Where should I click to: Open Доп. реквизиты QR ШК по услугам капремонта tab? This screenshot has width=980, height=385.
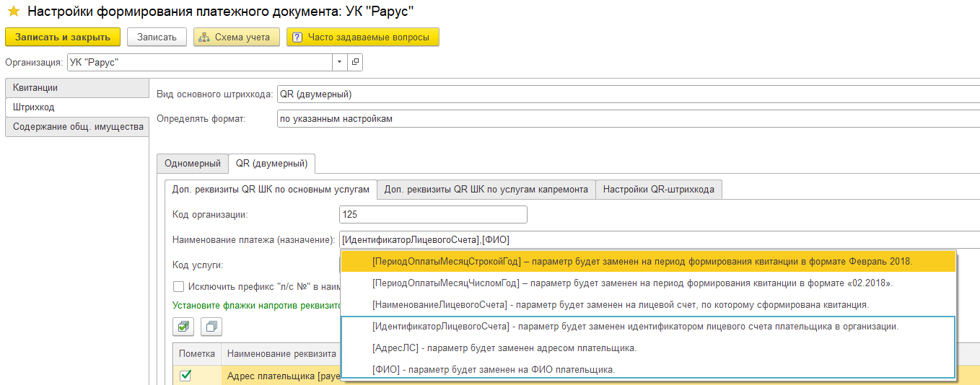[x=486, y=190]
